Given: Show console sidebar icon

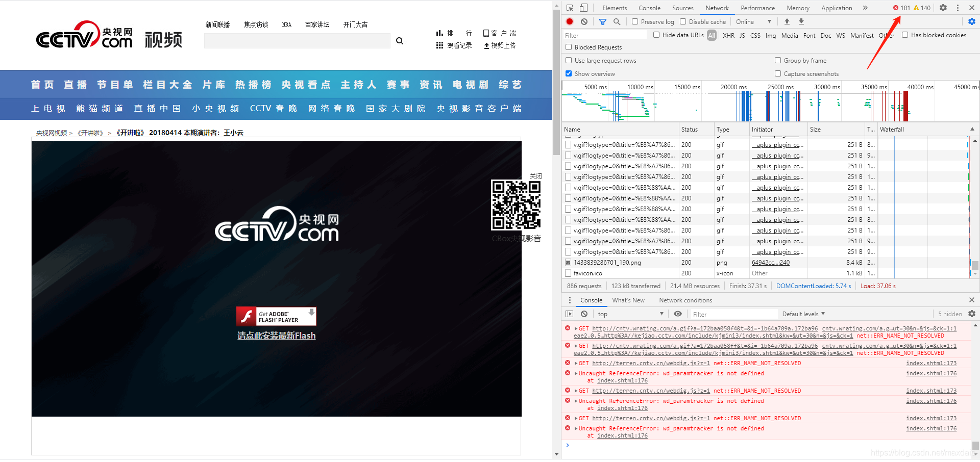Looking at the screenshot, I should (570, 314).
